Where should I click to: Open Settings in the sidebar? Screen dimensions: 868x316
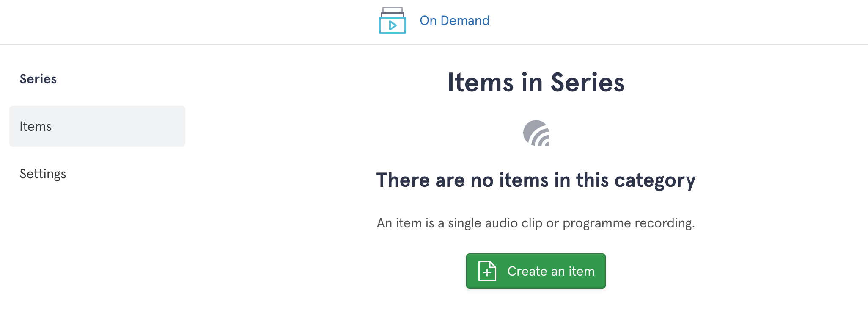click(x=43, y=174)
